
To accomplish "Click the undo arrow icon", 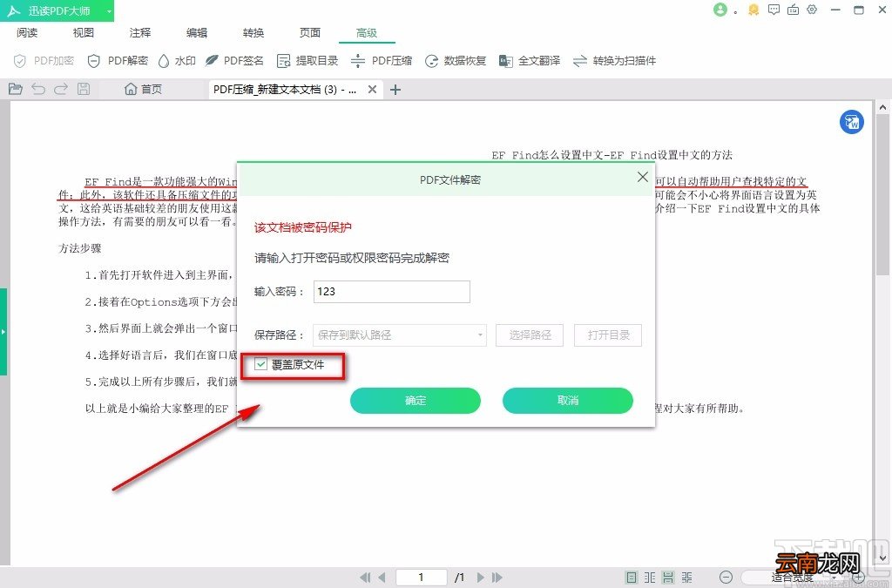I will (x=38, y=89).
